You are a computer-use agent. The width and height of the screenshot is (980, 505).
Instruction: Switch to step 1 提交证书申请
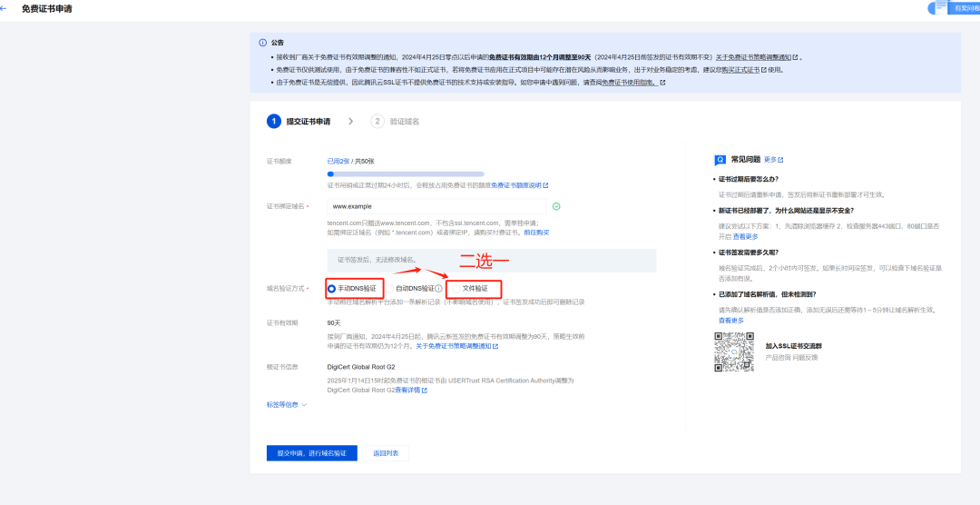(299, 121)
